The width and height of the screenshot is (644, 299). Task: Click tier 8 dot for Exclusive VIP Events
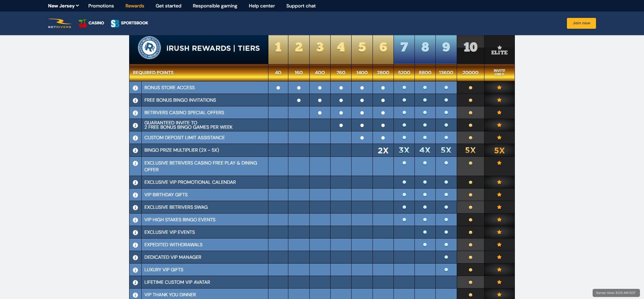point(425,232)
